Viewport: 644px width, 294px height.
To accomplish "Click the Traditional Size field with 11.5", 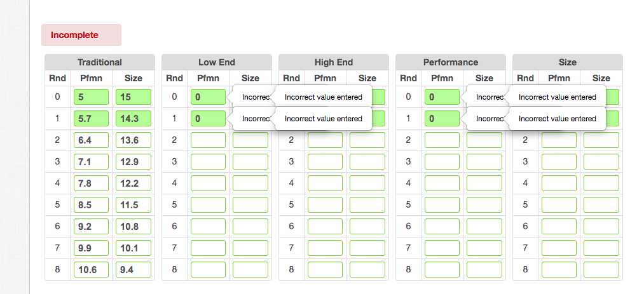I will pos(134,204).
